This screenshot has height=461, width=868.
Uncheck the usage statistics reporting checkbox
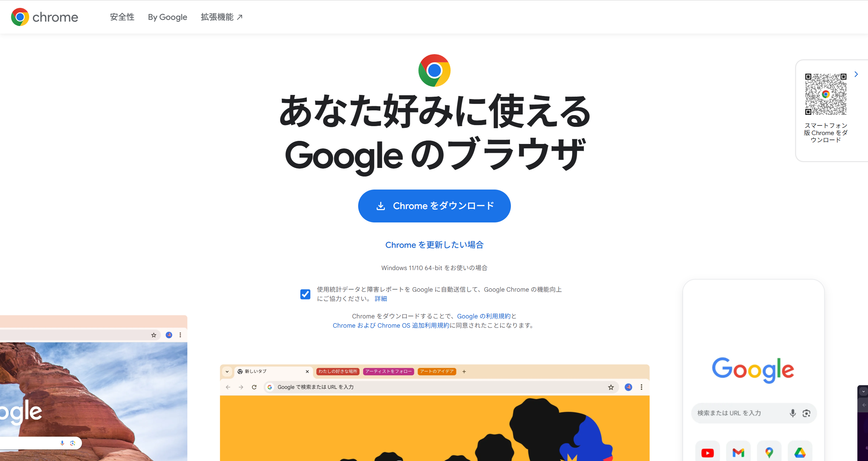pyautogui.click(x=305, y=294)
